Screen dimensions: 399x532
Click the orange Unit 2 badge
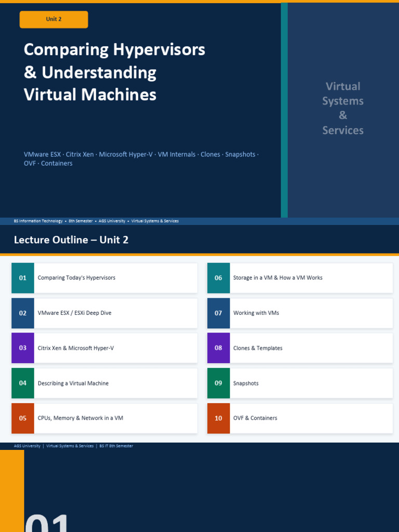click(x=54, y=19)
